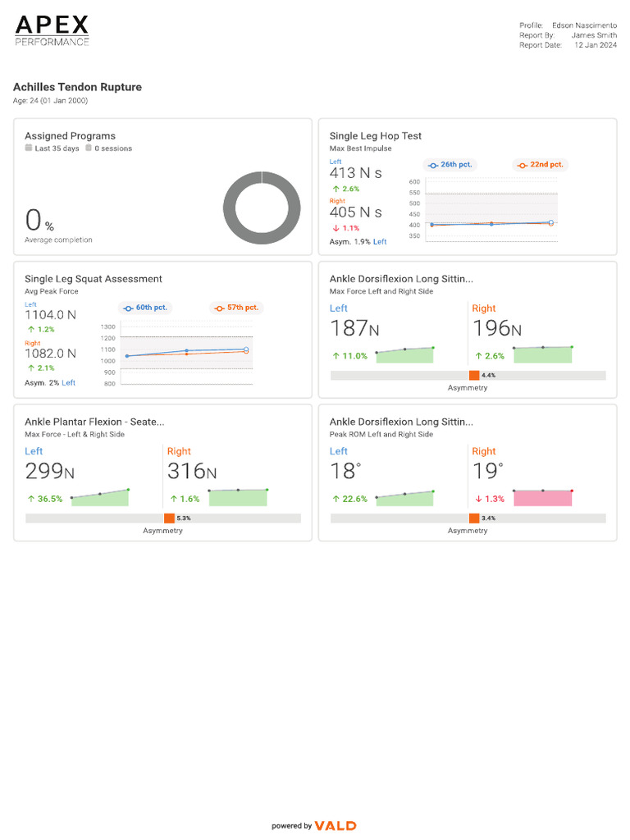Click the up arrow beside 1.2% squat change
The image size is (630, 840).
(x=31, y=330)
